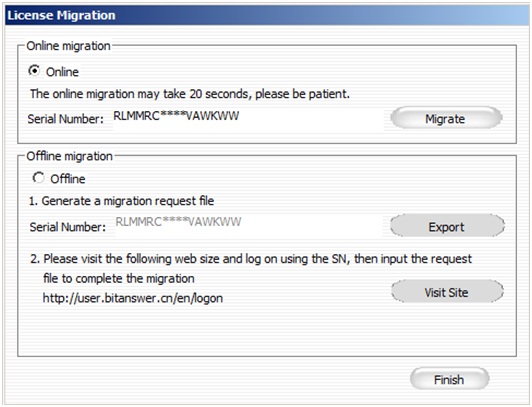The image size is (532, 407).
Task: Click the step 2 Please visit instruction text
Action: click(x=251, y=259)
